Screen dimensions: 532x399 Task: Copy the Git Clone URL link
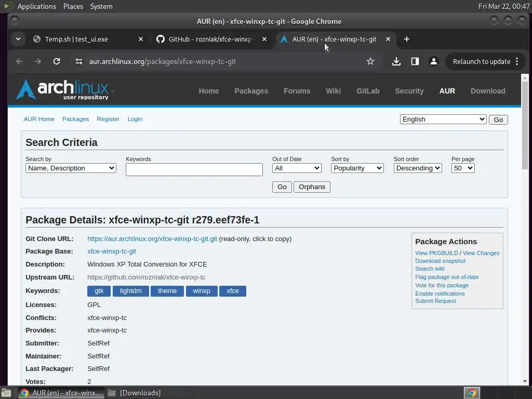pos(152,239)
